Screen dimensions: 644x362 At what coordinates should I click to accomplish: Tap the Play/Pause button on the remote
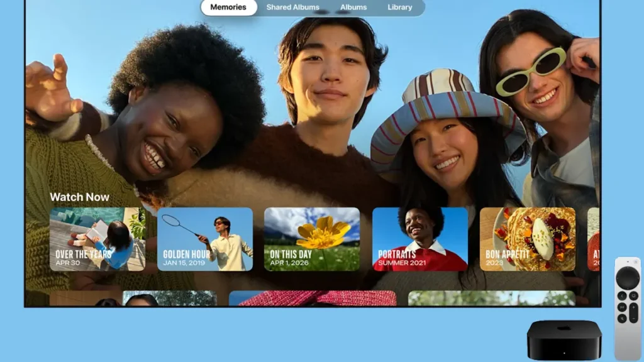pos(622,307)
